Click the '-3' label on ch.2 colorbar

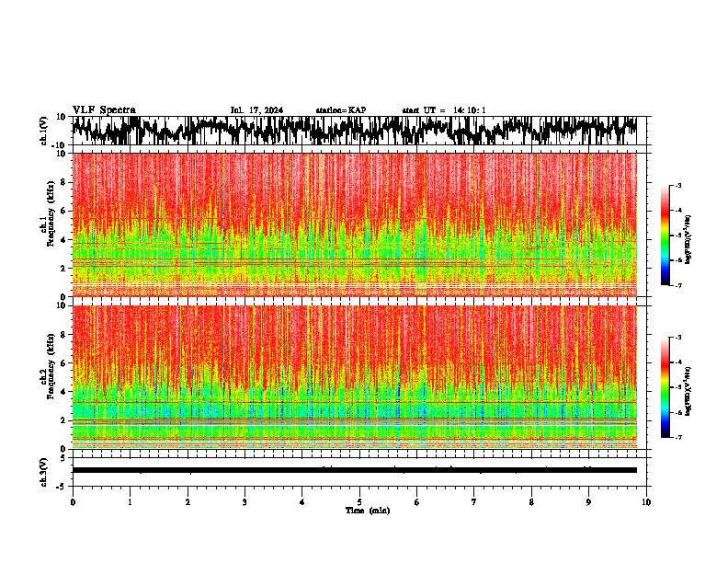pyautogui.click(x=677, y=338)
